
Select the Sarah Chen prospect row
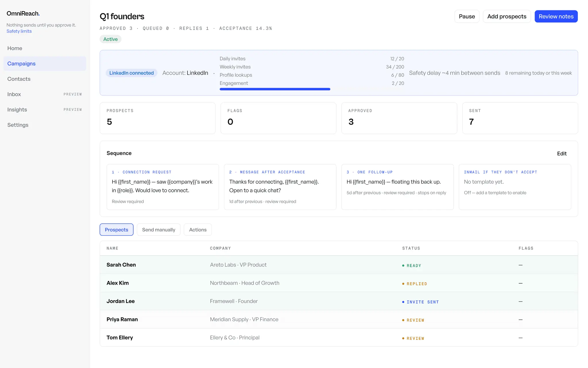[x=339, y=265]
